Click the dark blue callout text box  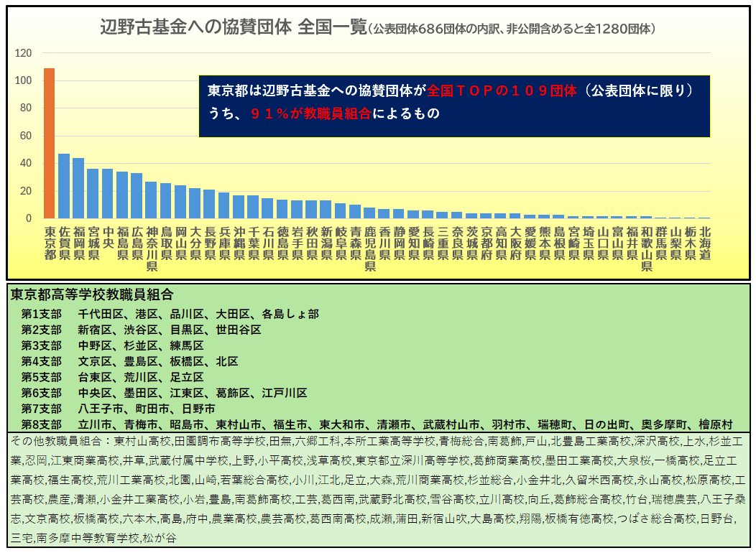pyautogui.click(x=454, y=106)
